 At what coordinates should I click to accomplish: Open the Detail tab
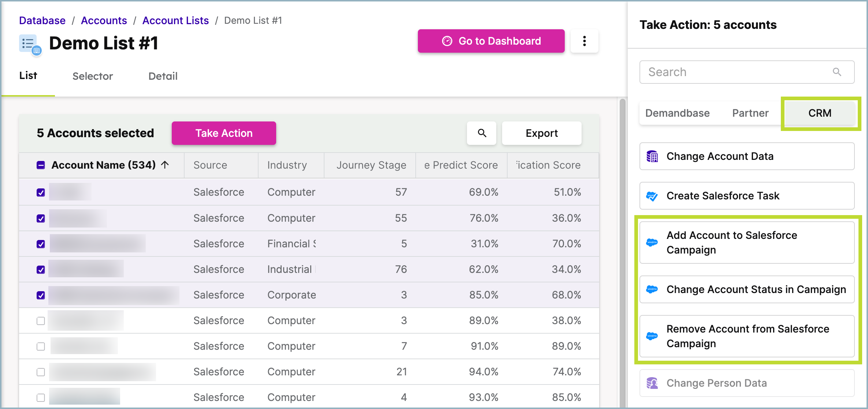(163, 76)
